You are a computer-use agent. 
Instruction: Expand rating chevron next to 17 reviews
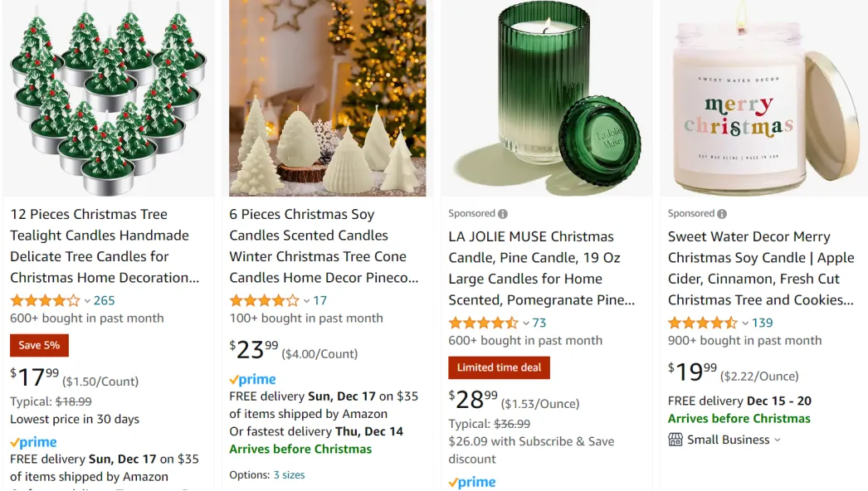[x=306, y=301]
